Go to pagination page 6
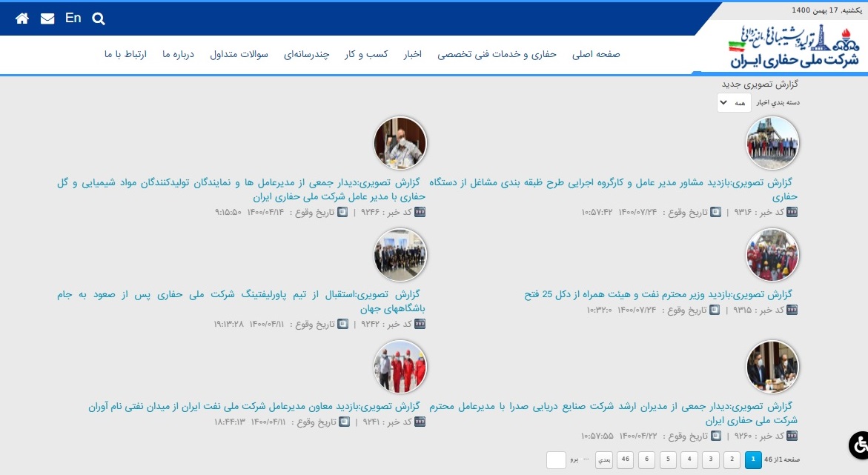The image size is (868, 475). [x=646, y=459]
